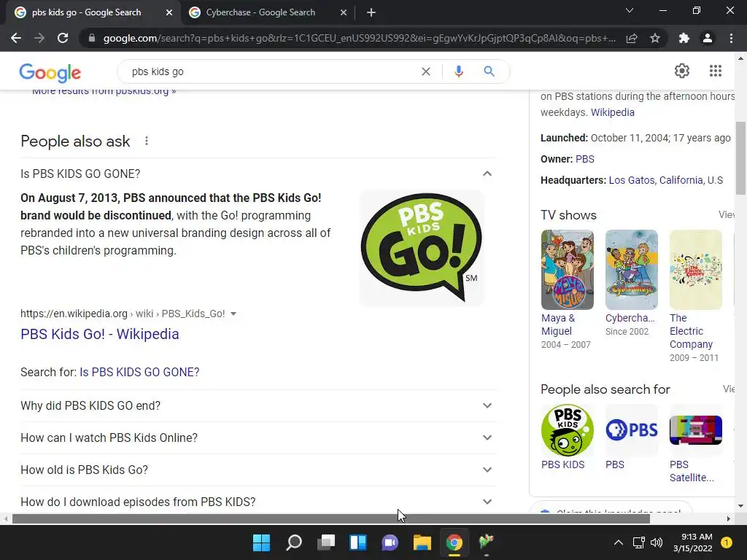This screenshot has width=747, height=560.
Task: Open the Wikipedia link in knowledge panel
Action: pos(613,112)
